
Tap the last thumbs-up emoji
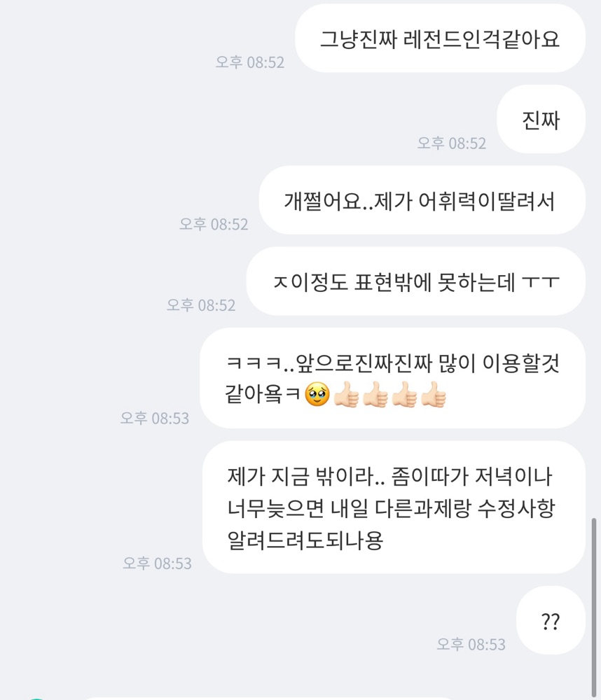tap(434, 395)
